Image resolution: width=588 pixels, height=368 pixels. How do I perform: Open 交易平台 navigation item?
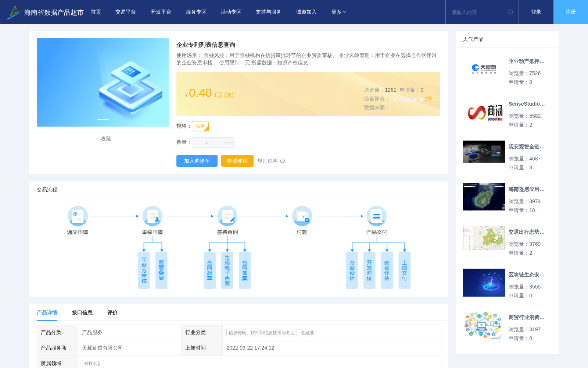(126, 12)
